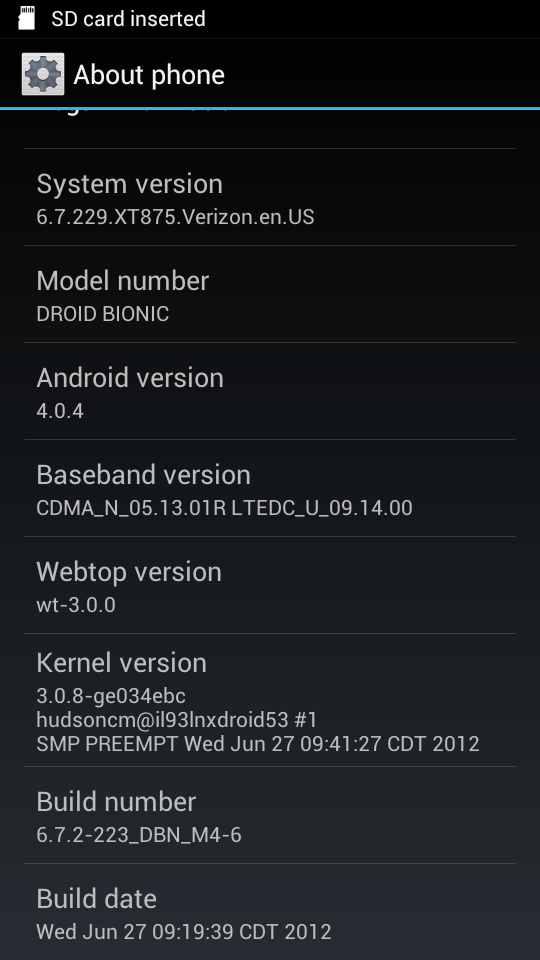
Task: Tap the DROID BIONIC model text
Action: [x=103, y=314]
